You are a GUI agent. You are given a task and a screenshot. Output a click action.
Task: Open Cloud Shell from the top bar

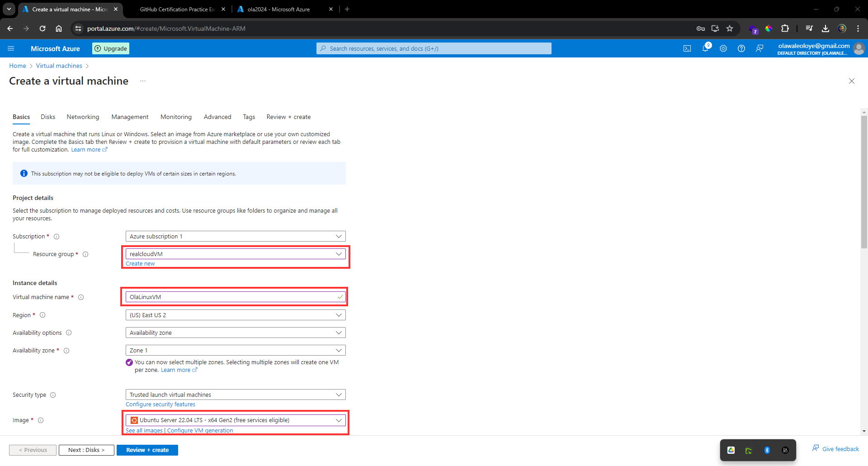(x=687, y=48)
